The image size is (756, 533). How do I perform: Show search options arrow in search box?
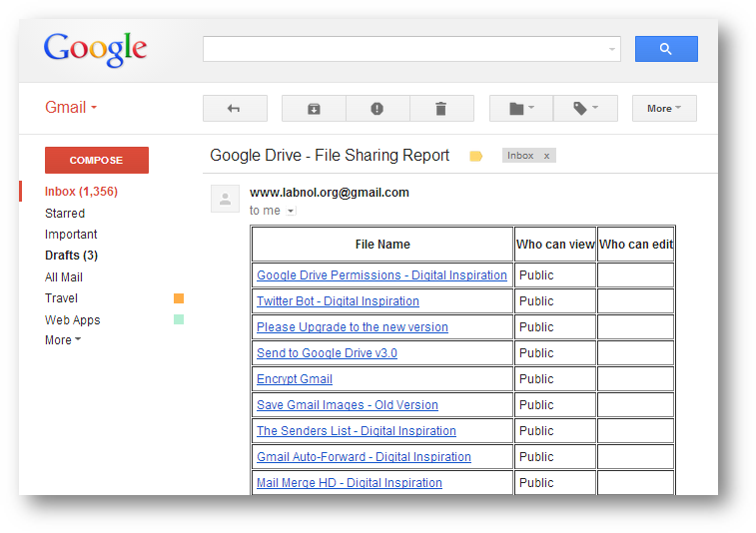point(612,49)
